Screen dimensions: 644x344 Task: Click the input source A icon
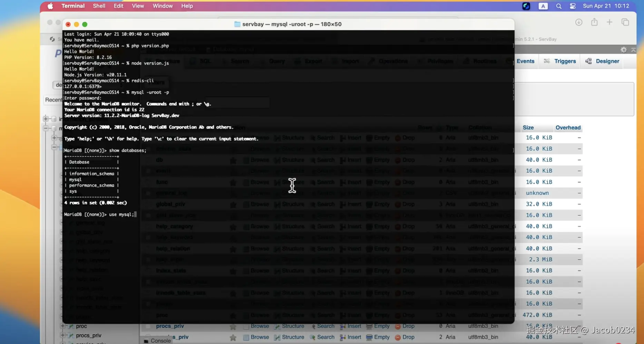click(543, 6)
